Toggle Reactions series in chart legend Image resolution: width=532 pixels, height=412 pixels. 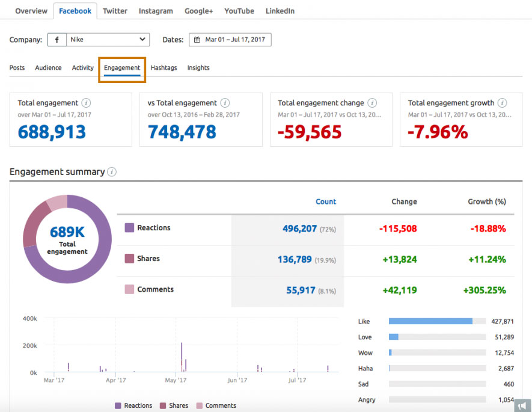(x=133, y=405)
